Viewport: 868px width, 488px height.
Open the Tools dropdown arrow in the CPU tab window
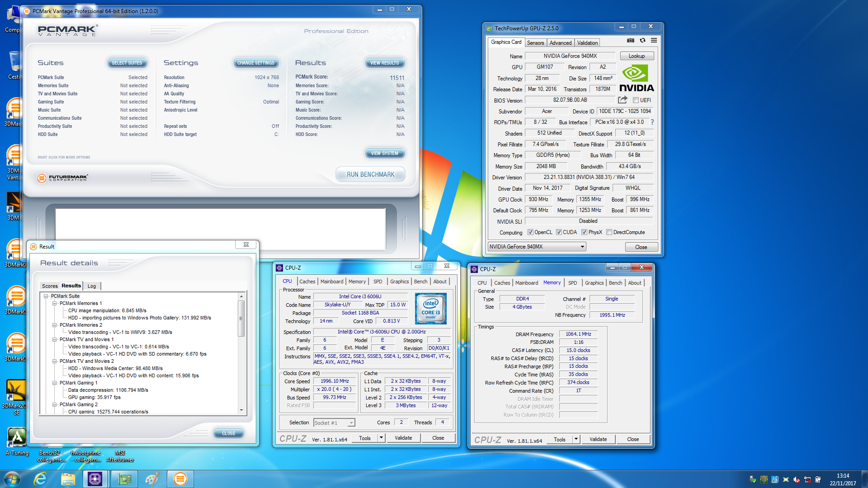click(x=381, y=438)
